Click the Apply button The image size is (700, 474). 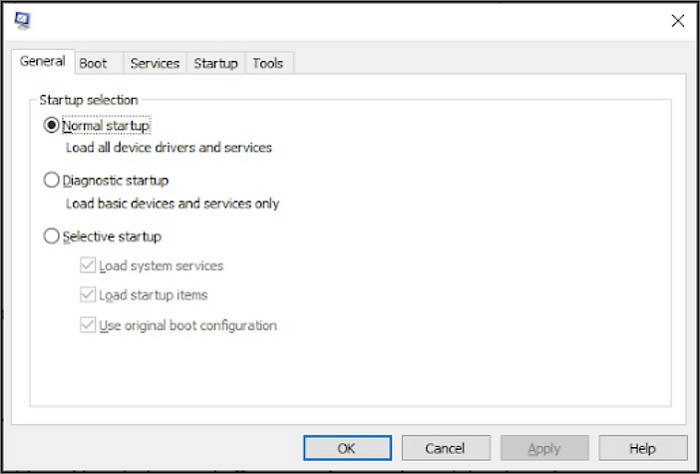pyautogui.click(x=544, y=448)
